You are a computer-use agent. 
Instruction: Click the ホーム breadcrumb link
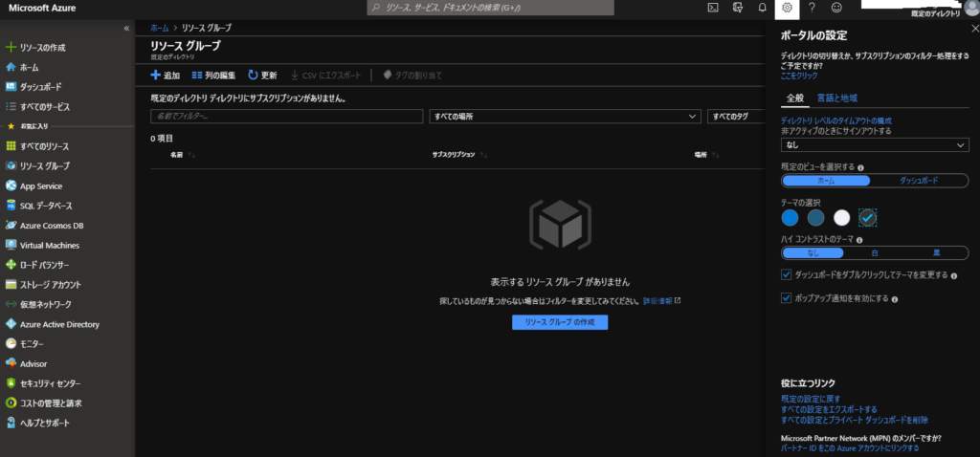(x=160, y=28)
